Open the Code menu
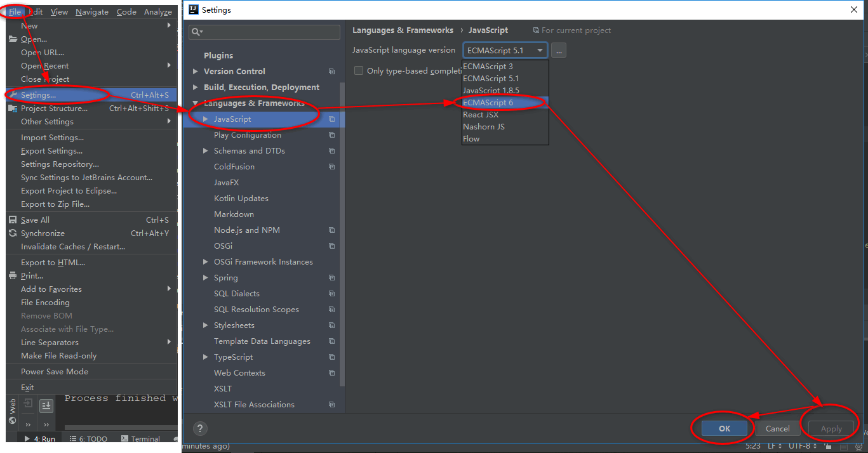Image resolution: width=868 pixels, height=453 pixels. pyautogui.click(x=126, y=11)
